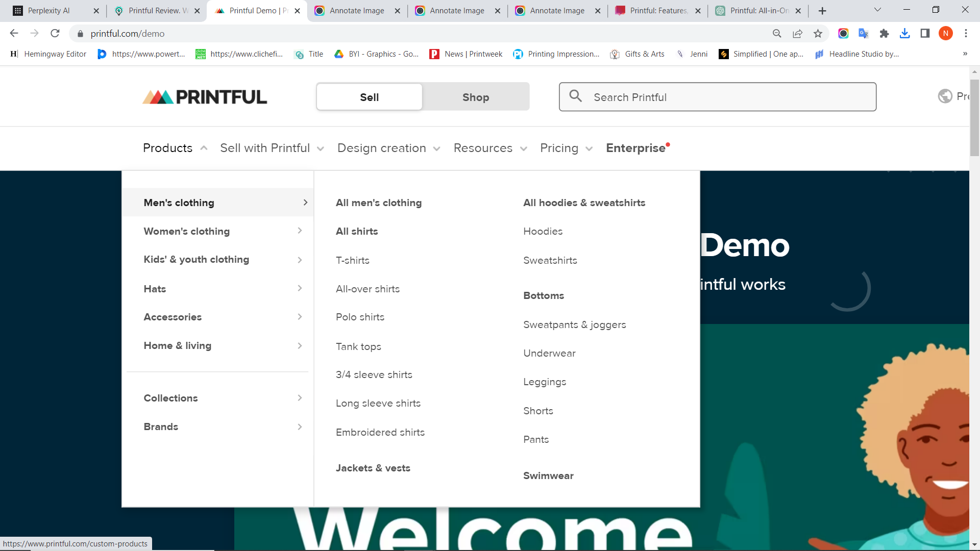Viewport: 980px width, 551px height.
Task: Select Hats category in menu
Action: click(x=155, y=289)
